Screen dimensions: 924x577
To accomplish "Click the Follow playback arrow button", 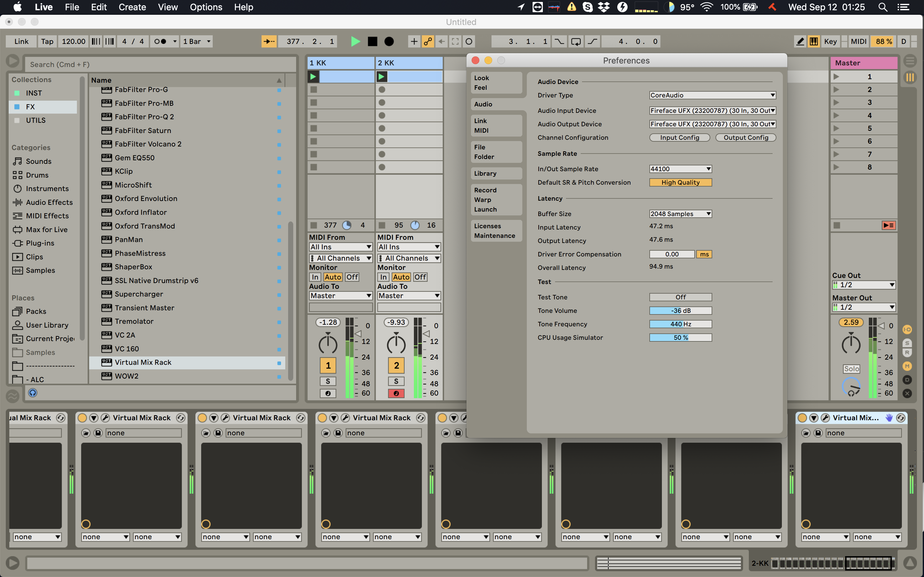I will click(269, 41).
